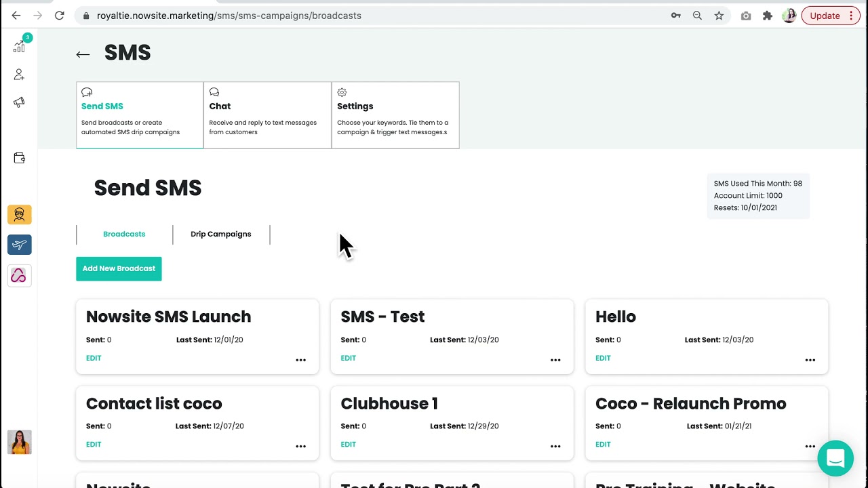Open the megaphone marketing sidebar icon
Viewport: 868px width, 488px height.
(x=20, y=102)
